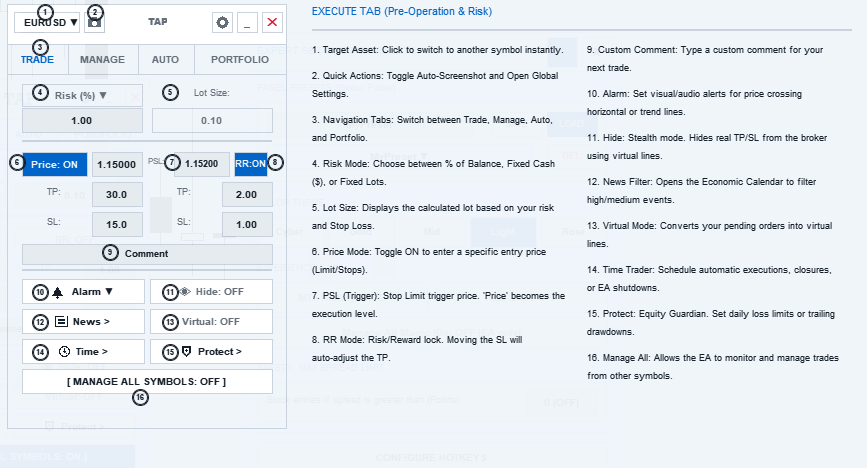Viewport: 867px width, 468px height.
Task: Click the text '12. News Filter' description
Action: (x=702, y=190)
